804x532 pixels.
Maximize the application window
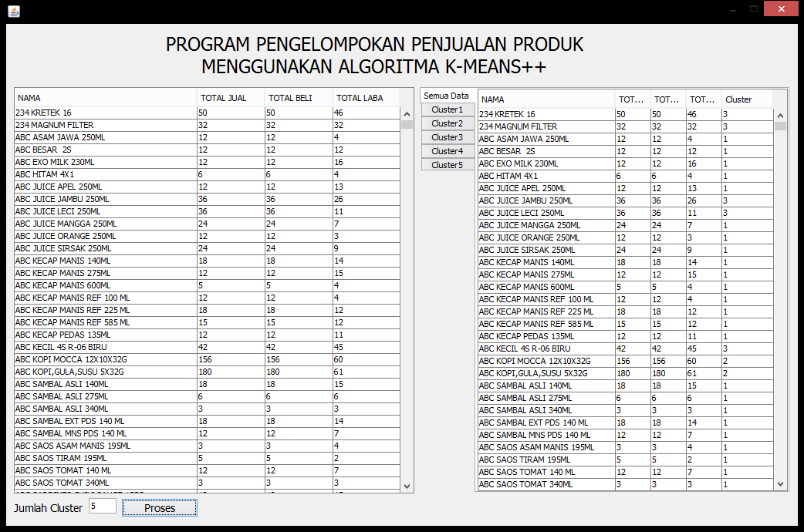(753, 9)
